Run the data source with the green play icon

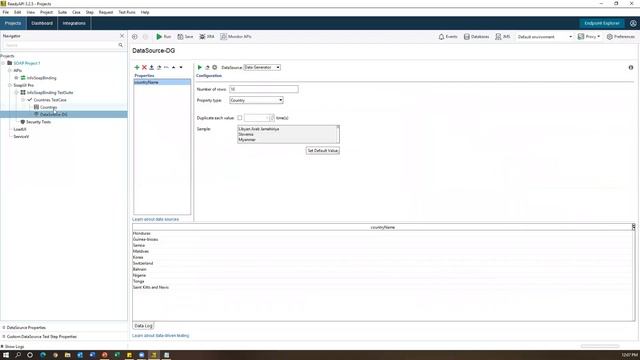(200, 67)
